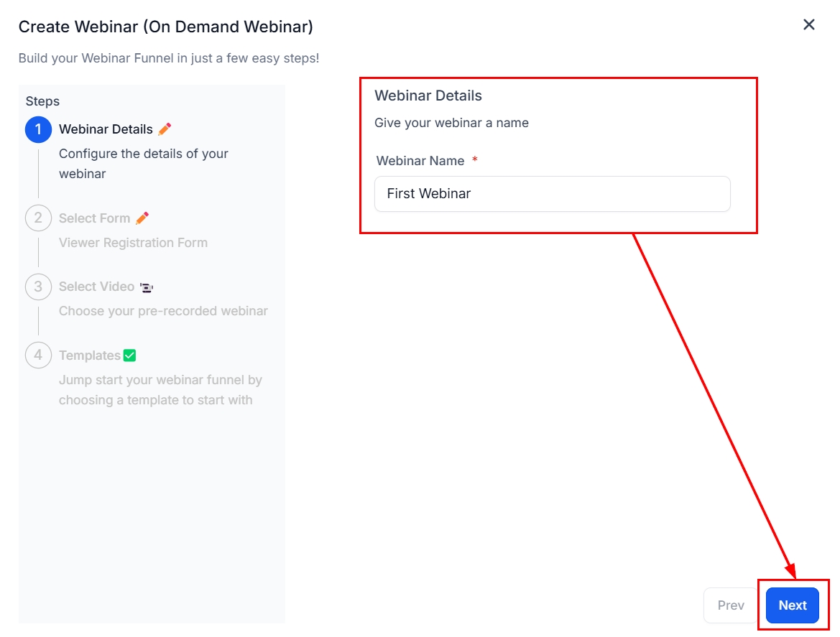Go to the Select Video step label
Image resolution: width=840 pixels, height=637 pixels.
coord(96,287)
